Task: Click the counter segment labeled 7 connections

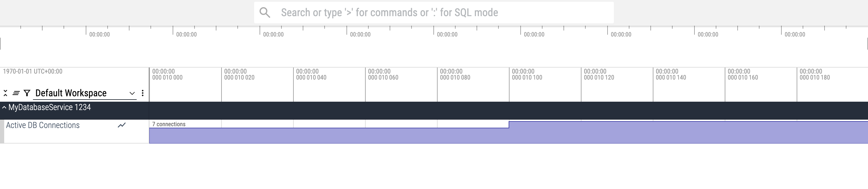Action: tap(328, 135)
